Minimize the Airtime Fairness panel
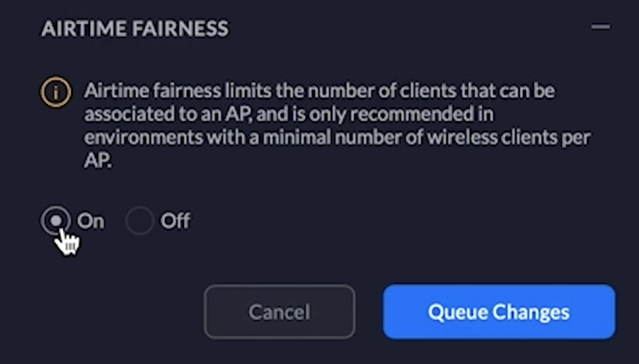The width and height of the screenshot is (639, 364). (x=601, y=27)
